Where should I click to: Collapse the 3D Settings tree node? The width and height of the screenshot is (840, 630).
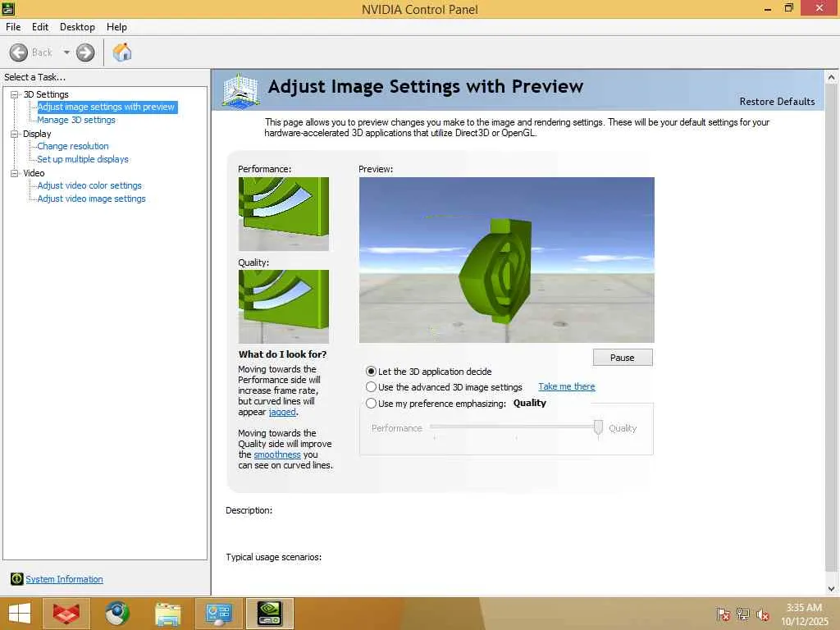pos(15,94)
